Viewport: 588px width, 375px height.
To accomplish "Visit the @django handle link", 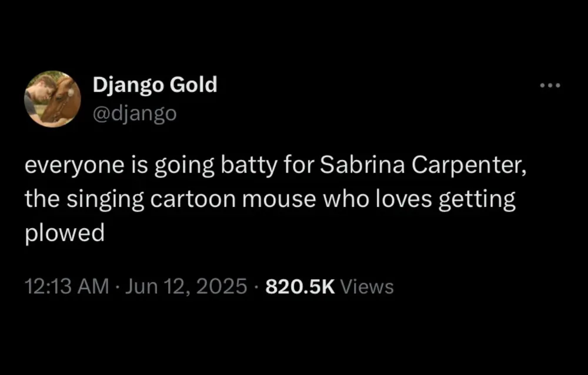I will pyautogui.click(x=135, y=112).
